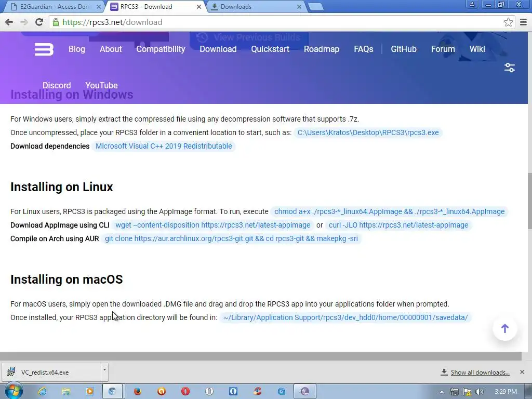532x399 pixels.
Task: Click the green padlock security icon
Action: coord(56,22)
